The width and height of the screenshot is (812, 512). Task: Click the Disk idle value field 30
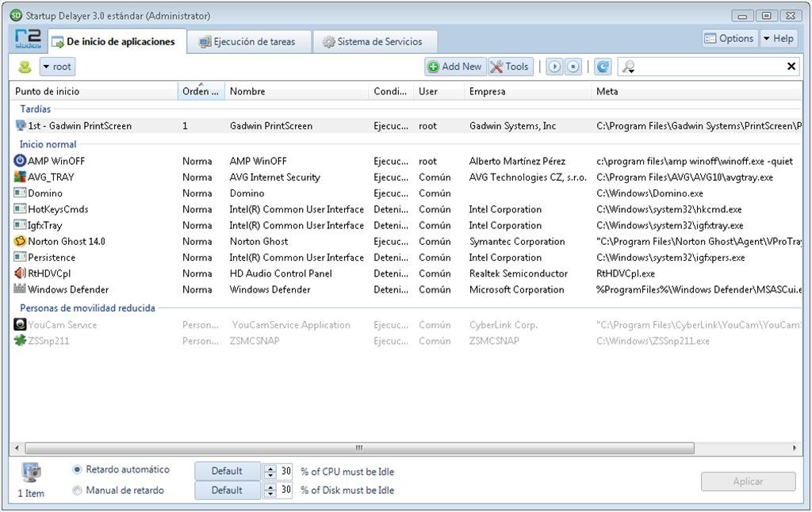tap(285, 490)
